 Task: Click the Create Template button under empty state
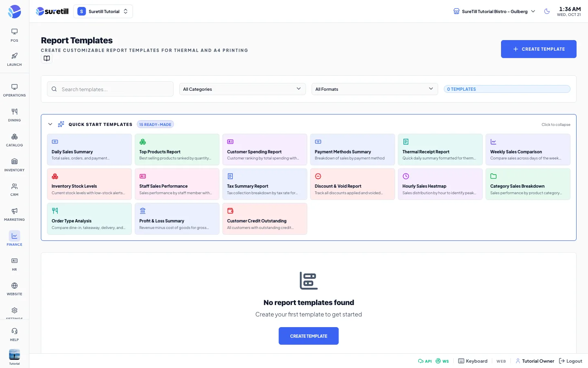coord(309,336)
